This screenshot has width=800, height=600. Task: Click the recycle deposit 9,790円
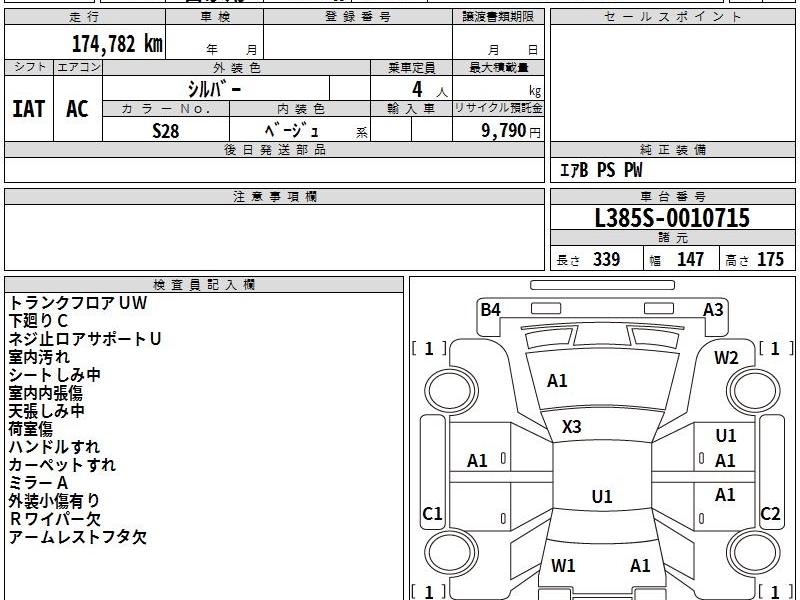point(510,131)
